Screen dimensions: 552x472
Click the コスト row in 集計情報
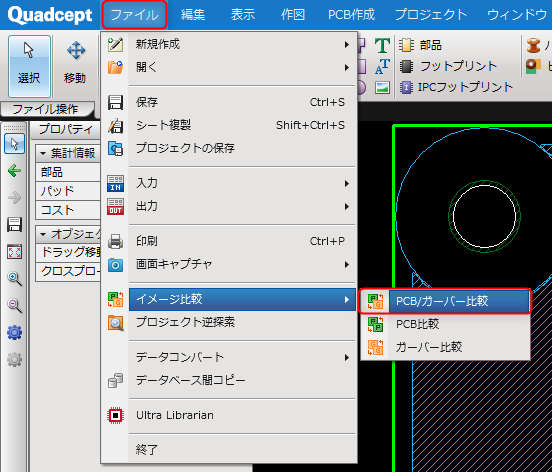coord(68,210)
